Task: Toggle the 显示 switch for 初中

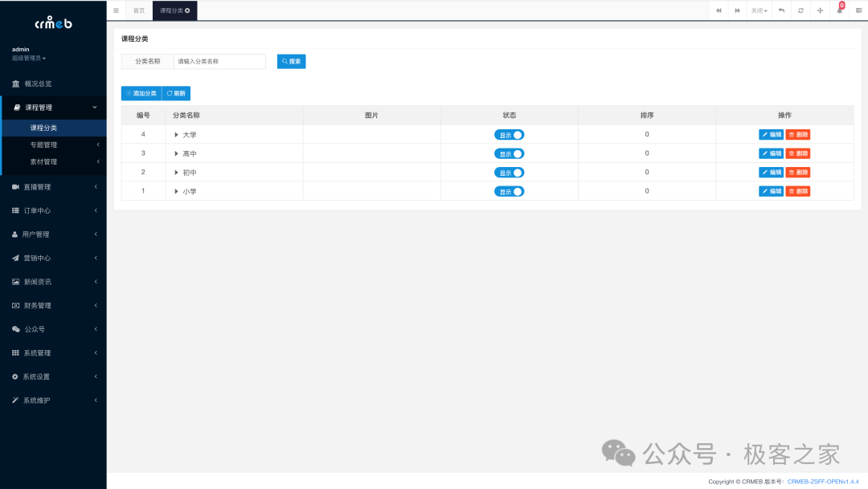Action: [x=510, y=173]
